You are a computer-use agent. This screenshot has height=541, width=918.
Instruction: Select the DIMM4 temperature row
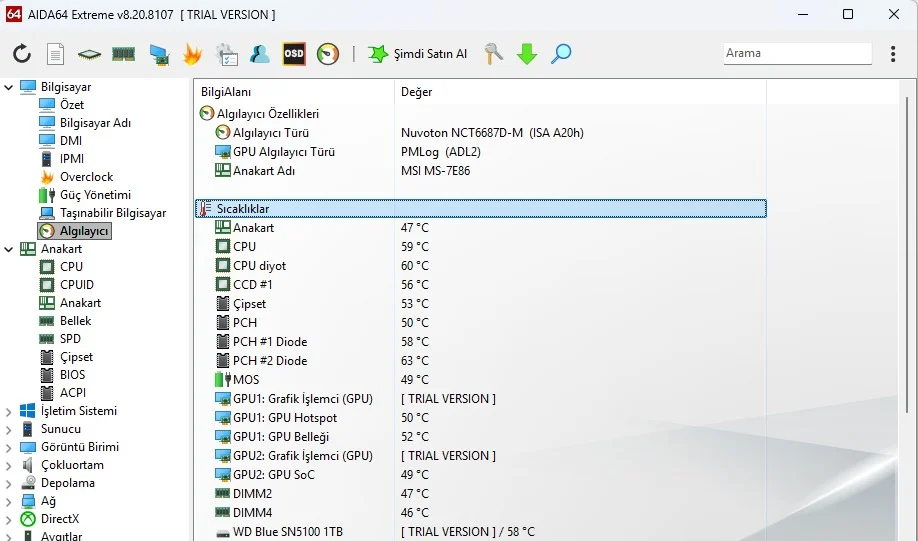[x=481, y=513]
